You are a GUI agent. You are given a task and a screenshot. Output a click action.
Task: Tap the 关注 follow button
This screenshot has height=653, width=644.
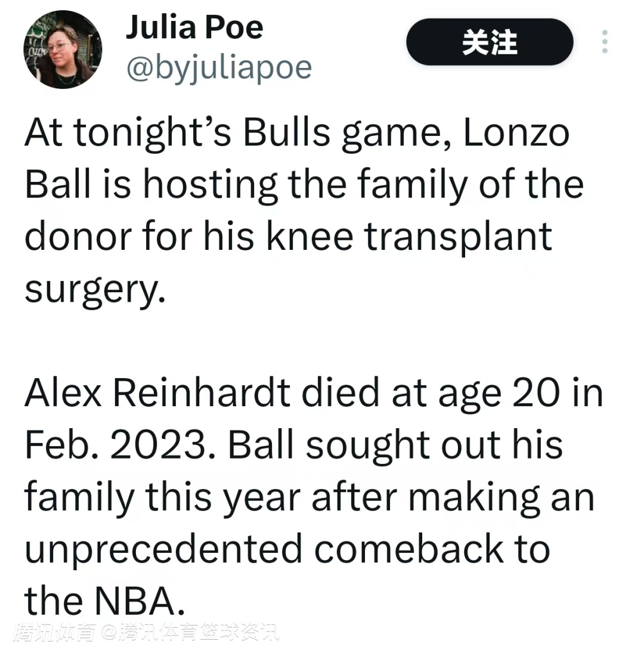(490, 42)
